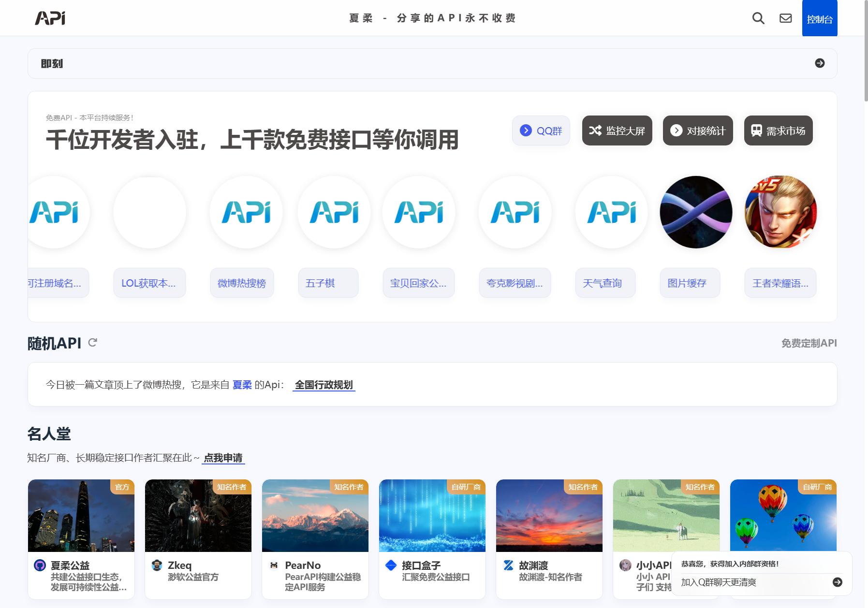The width and height of the screenshot is (868, 608).
Task: Open the 夸克影视剧... tag
Action: tap(515, 283)
